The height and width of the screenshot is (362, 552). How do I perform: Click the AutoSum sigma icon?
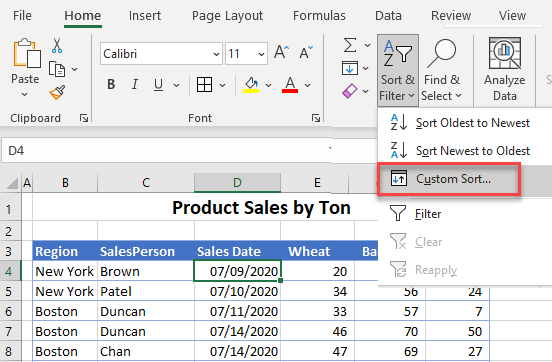350,45
